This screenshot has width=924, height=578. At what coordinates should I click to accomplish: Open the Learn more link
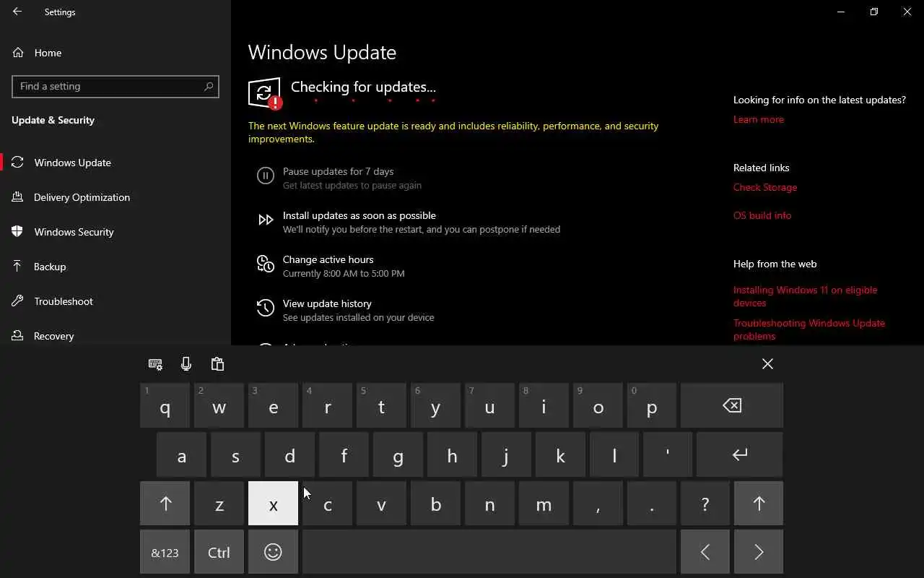coord(758,119)
